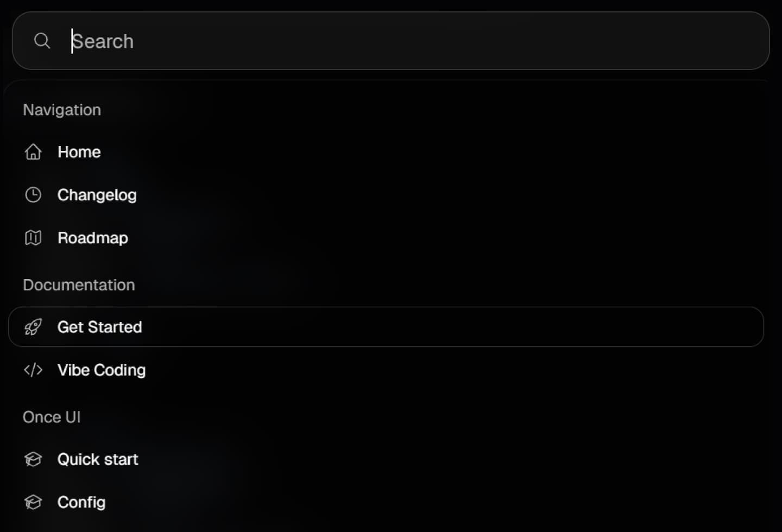Open the Config page
The image size is (782, 532).
coord(81,502)
